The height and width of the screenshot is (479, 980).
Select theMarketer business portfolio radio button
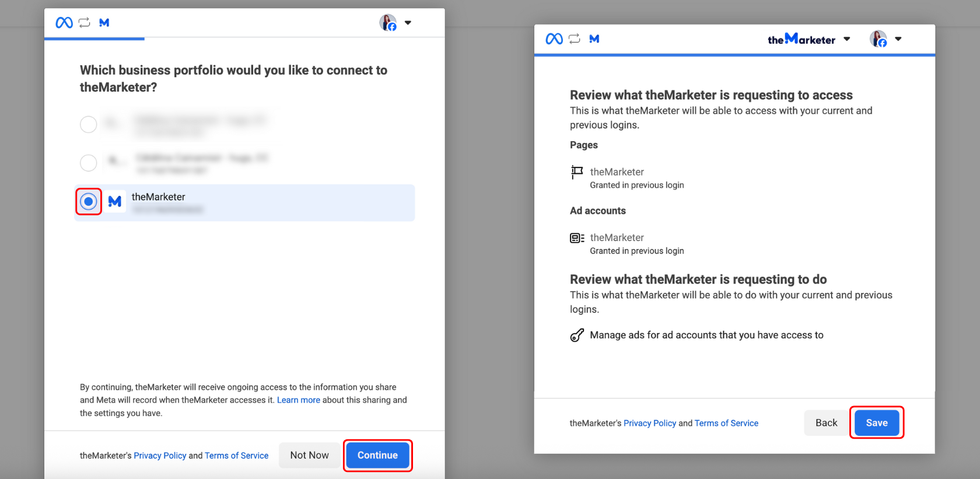[89, 201]
